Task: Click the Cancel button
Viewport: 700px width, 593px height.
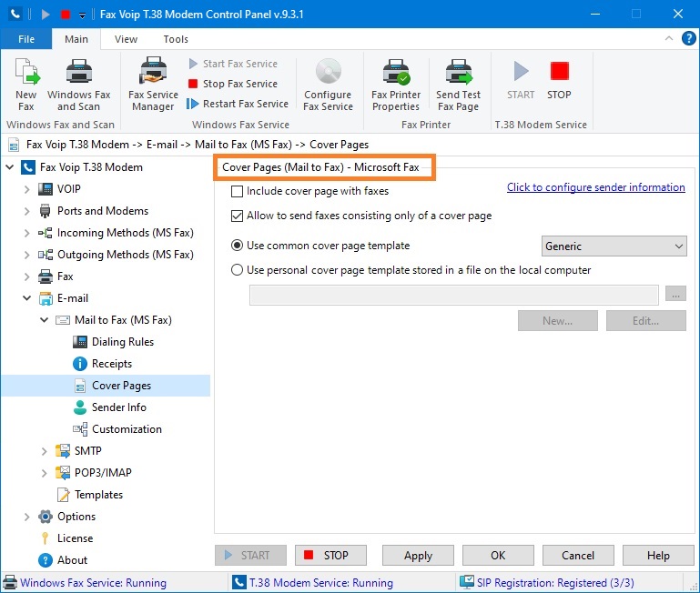Action: pos(578,556)
